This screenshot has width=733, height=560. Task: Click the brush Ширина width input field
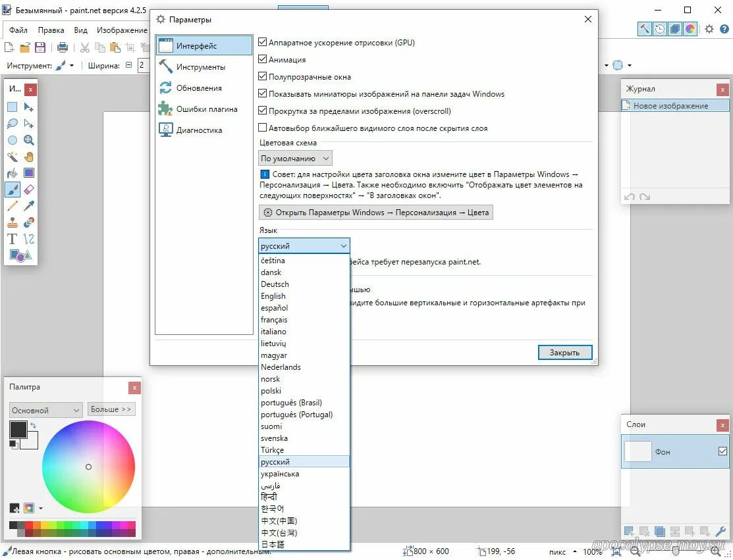tap(143, 65)
